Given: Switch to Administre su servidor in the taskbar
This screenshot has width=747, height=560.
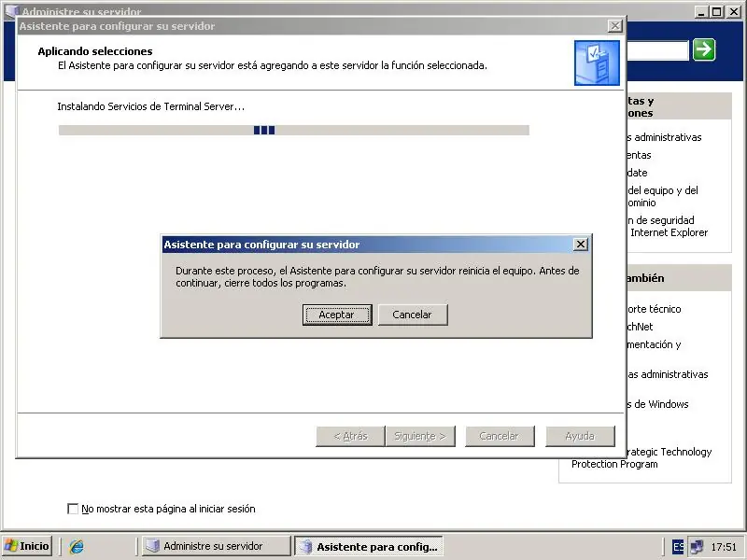Looking at the screenshot, I should pyautogui.click(x=217, y=546).
